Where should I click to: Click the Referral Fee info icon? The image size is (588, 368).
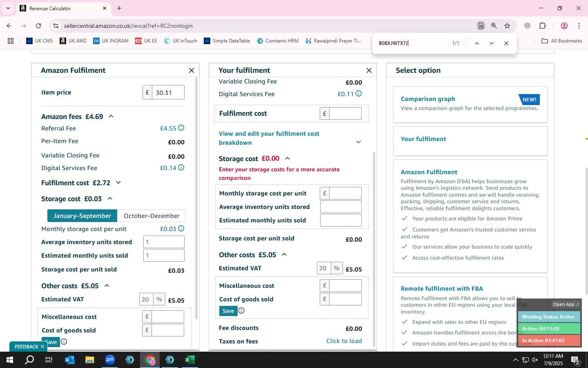coord(181,128)
